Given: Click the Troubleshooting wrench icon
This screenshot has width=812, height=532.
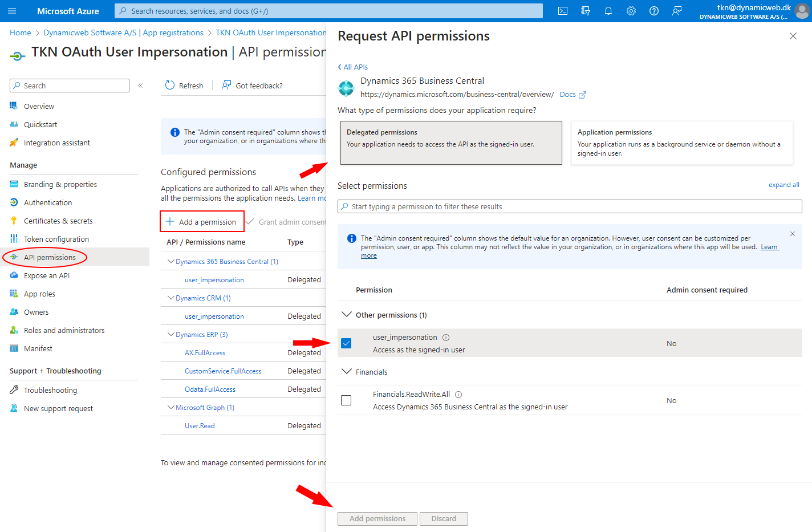Looking at the screenshot, I should [14, 390].
